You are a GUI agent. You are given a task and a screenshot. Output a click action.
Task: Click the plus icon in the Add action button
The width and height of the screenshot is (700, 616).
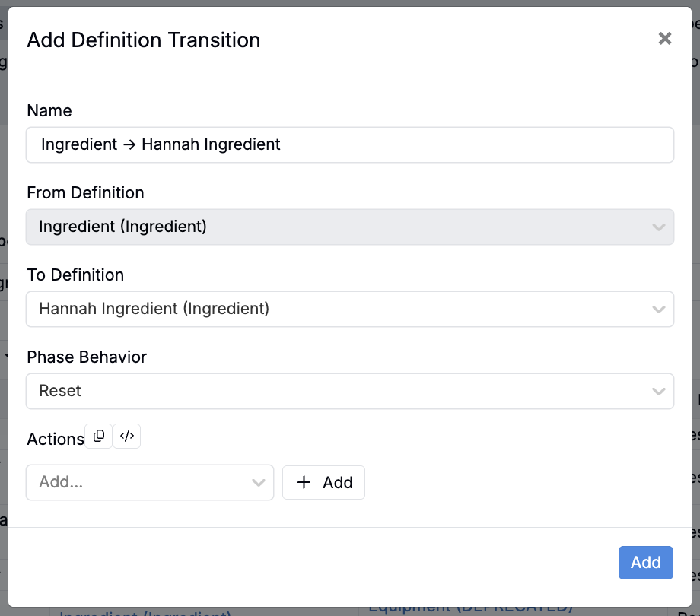(x=304, y=483)
